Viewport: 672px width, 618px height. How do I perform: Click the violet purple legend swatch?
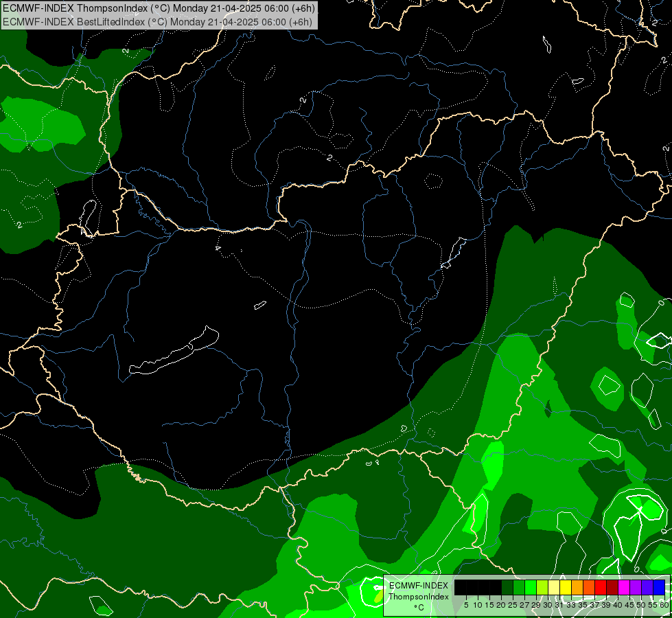coord(636,587)
